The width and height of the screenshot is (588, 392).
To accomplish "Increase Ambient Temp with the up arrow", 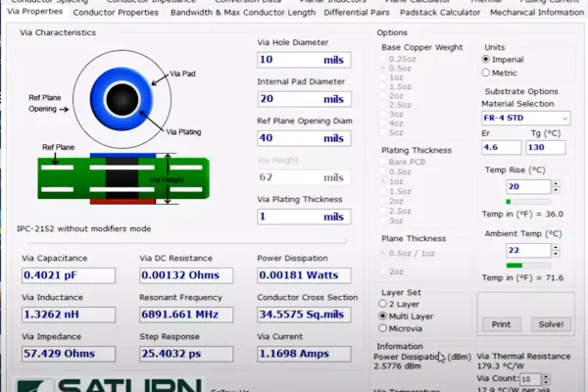I will (x=556, y=247).
